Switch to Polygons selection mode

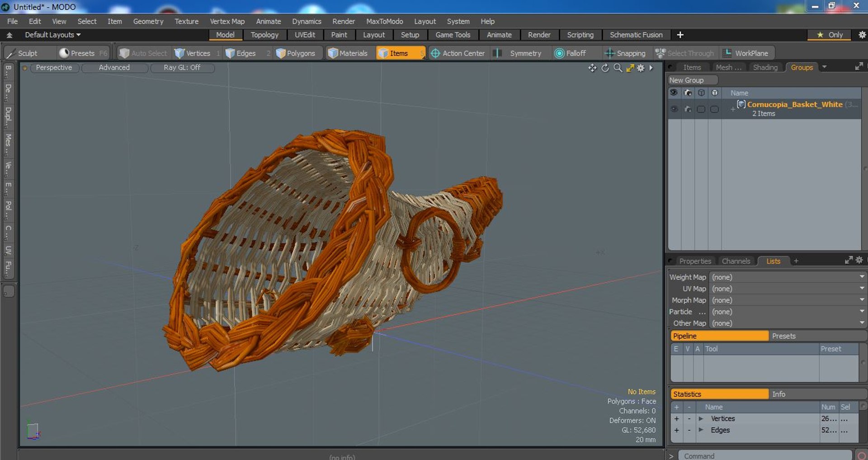(x=296, y=53)
